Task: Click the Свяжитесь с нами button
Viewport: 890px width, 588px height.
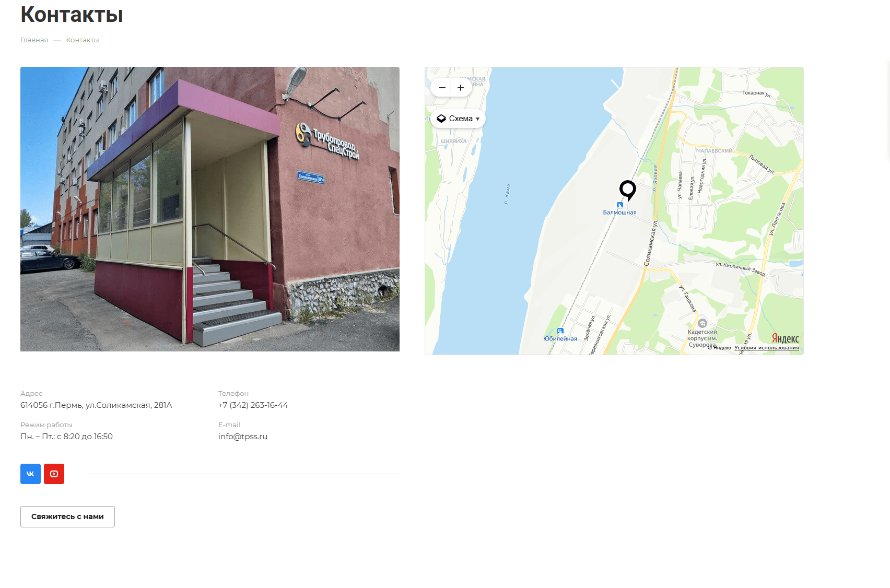Action: [x=67, y=516]
